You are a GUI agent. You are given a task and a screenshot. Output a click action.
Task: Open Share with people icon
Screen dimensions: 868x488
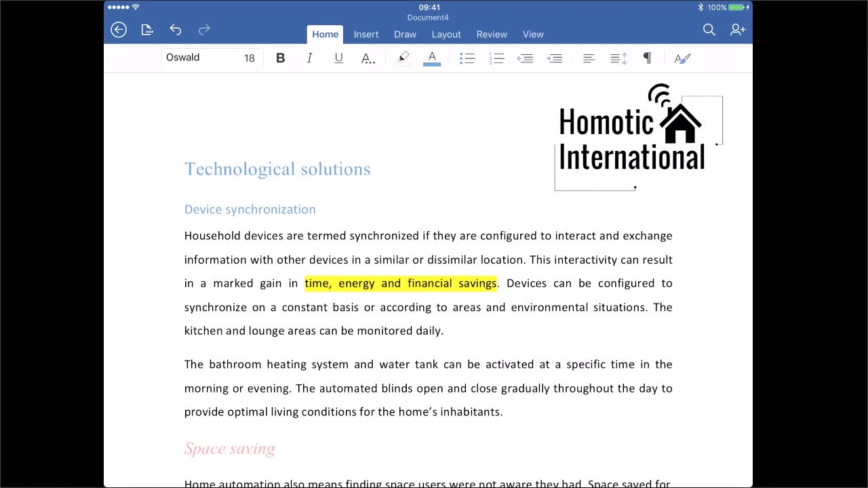738,29
